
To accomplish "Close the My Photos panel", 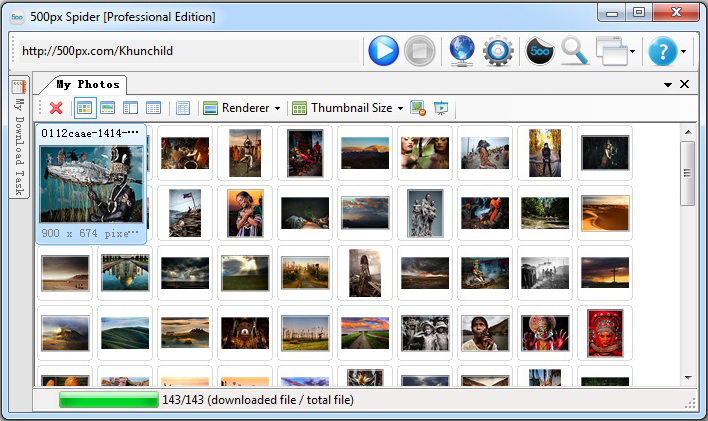I will coord(684,84).
